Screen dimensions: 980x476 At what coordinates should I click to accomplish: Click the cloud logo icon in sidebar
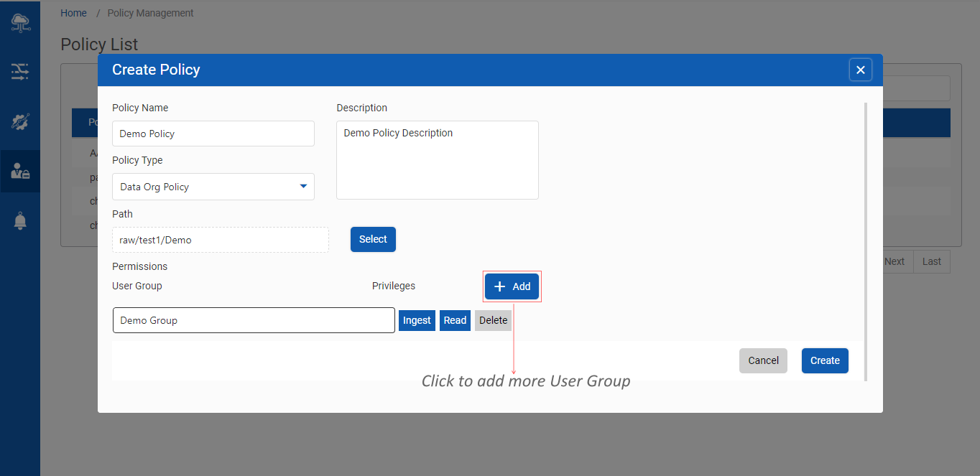coord(20,22)
